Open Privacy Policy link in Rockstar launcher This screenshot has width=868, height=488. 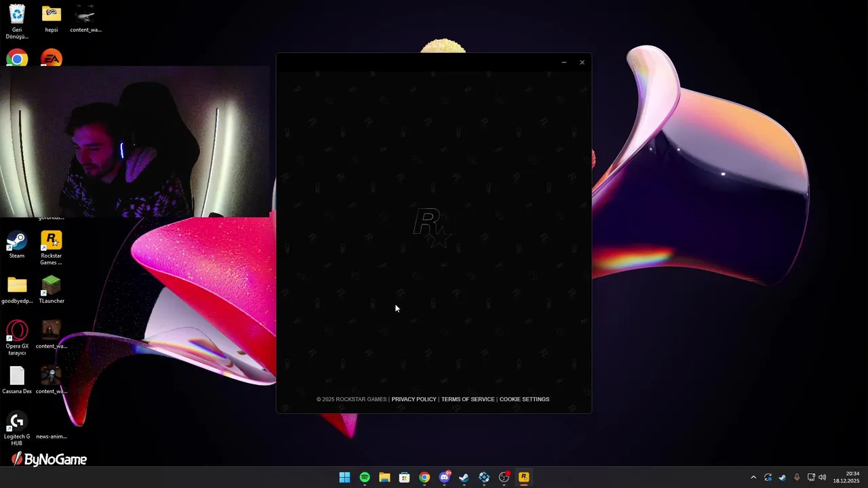click(x=414, y=399)
